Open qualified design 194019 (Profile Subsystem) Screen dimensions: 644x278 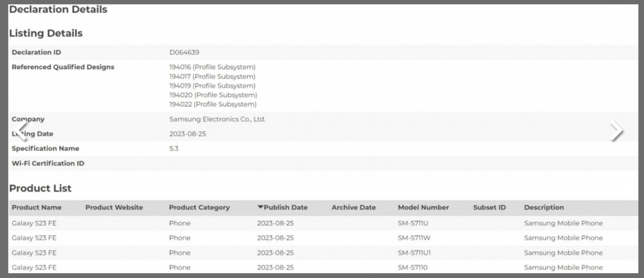click(212, 86)
